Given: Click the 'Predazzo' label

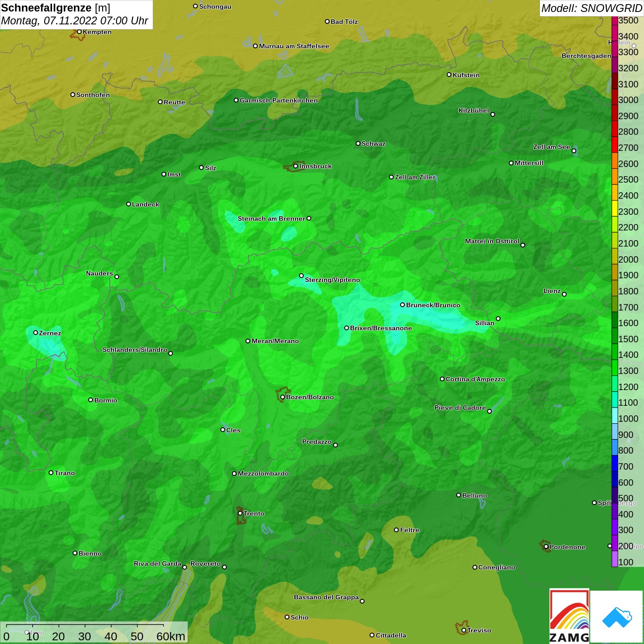Looking at the screenshot, I should [x=317, y=442].
